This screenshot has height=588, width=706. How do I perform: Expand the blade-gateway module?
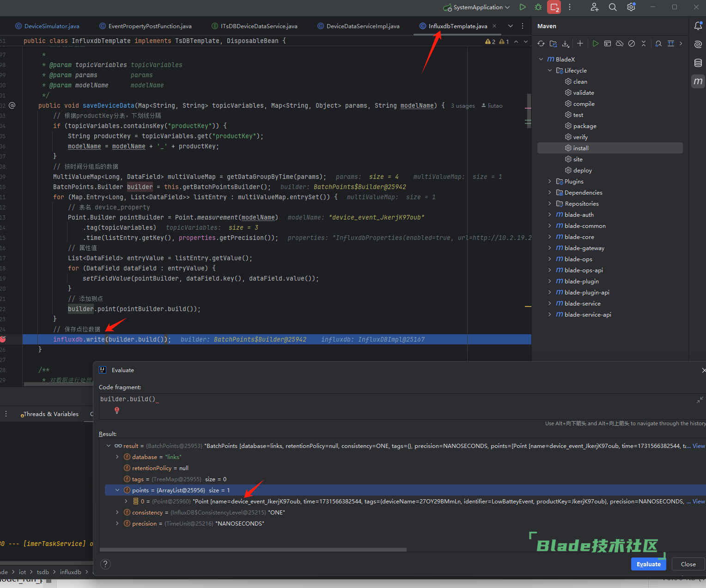550,248
